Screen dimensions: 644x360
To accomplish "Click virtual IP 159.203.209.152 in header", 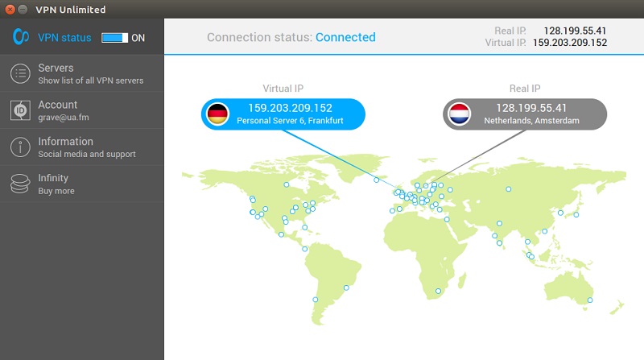I will [x=570, y=43].
